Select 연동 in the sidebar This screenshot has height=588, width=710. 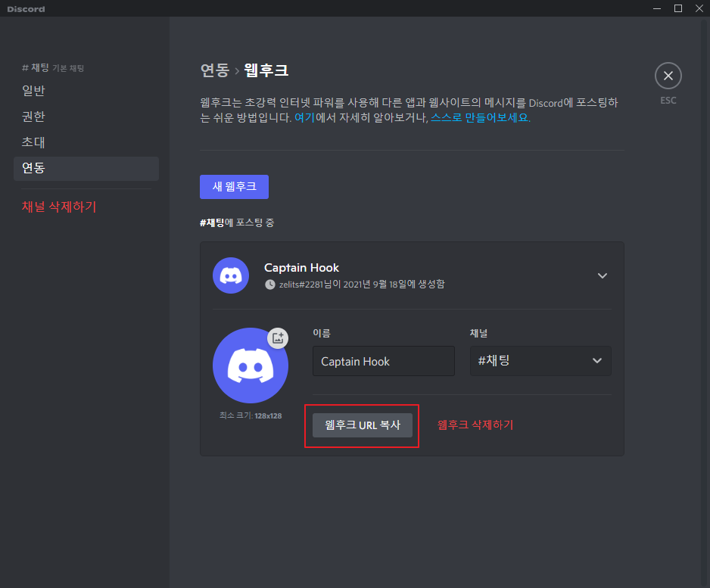pos(86,169)
